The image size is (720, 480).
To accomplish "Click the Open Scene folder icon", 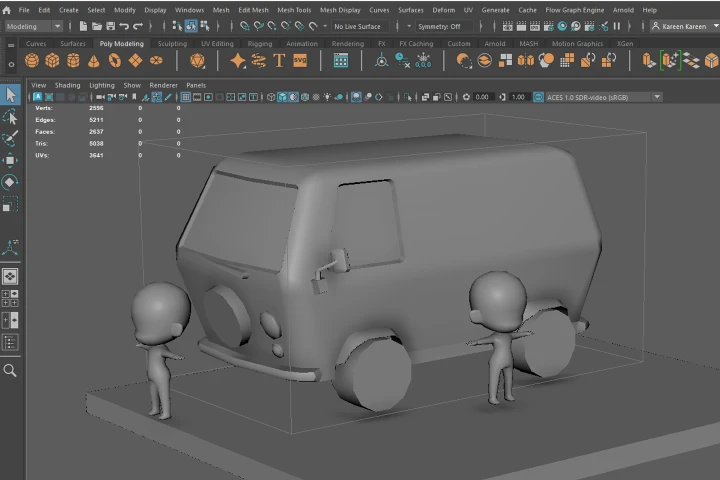I will [97, 26].
